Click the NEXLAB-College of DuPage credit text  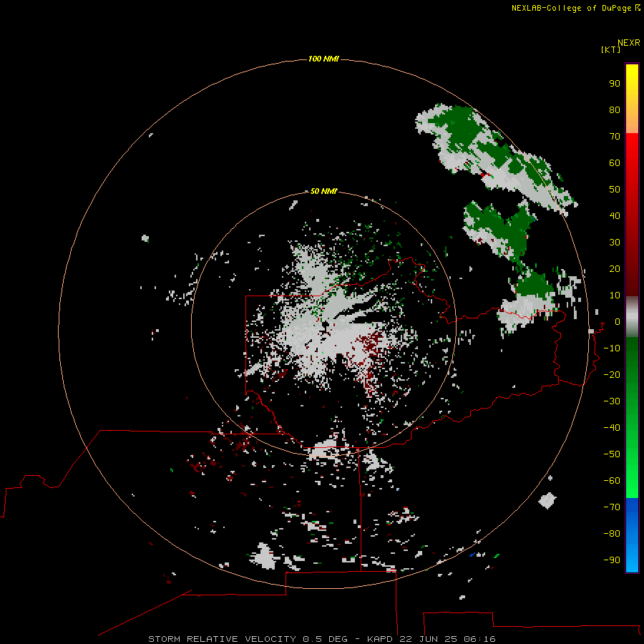576,8
